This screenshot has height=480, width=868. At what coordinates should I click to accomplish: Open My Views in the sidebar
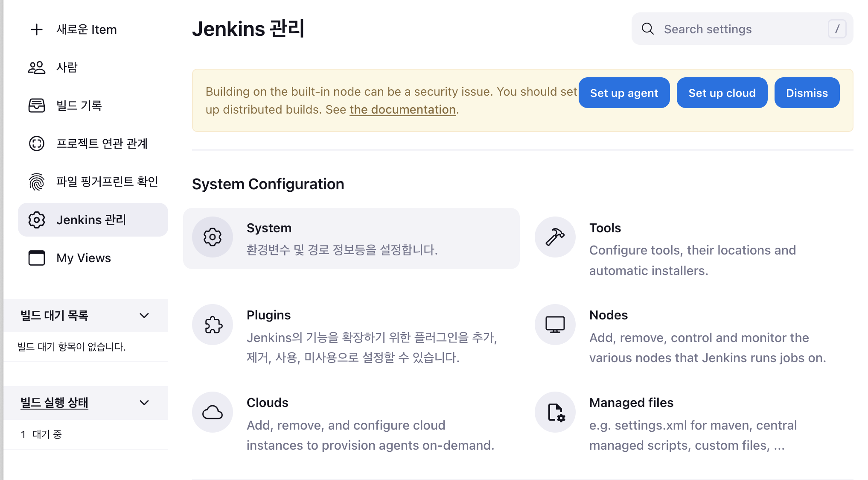click(84, 258)
